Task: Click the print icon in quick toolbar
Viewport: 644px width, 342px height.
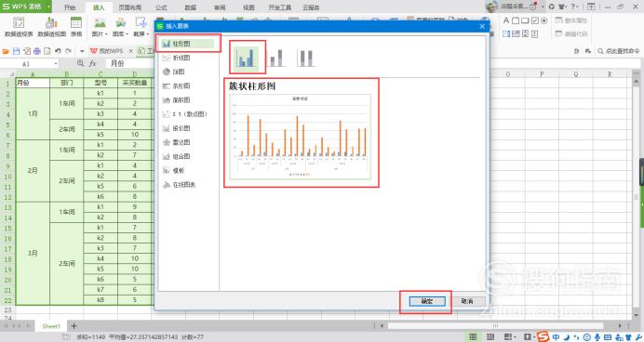Action: pos(37,51)
